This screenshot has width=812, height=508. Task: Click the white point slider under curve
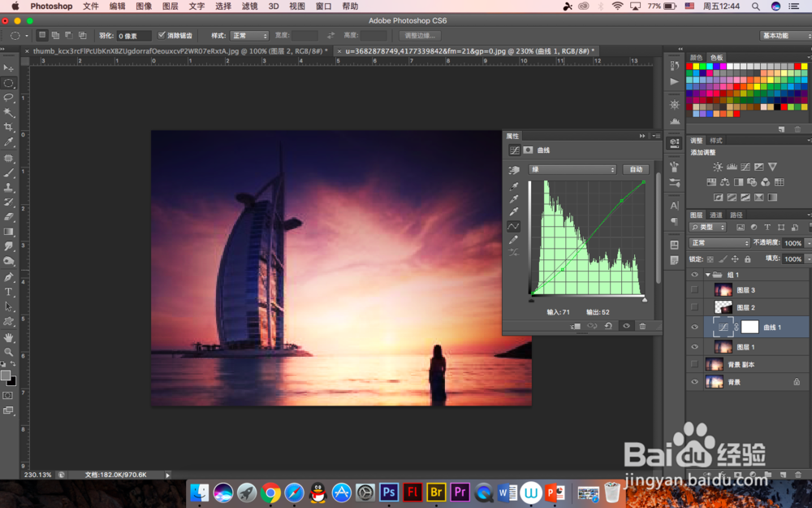645,300
